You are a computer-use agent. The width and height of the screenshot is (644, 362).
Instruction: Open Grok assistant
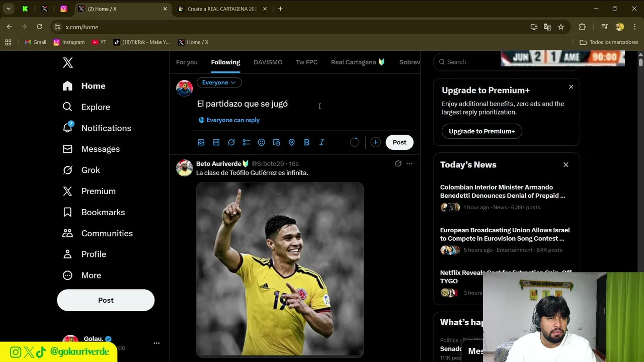(x=81, y=170)
